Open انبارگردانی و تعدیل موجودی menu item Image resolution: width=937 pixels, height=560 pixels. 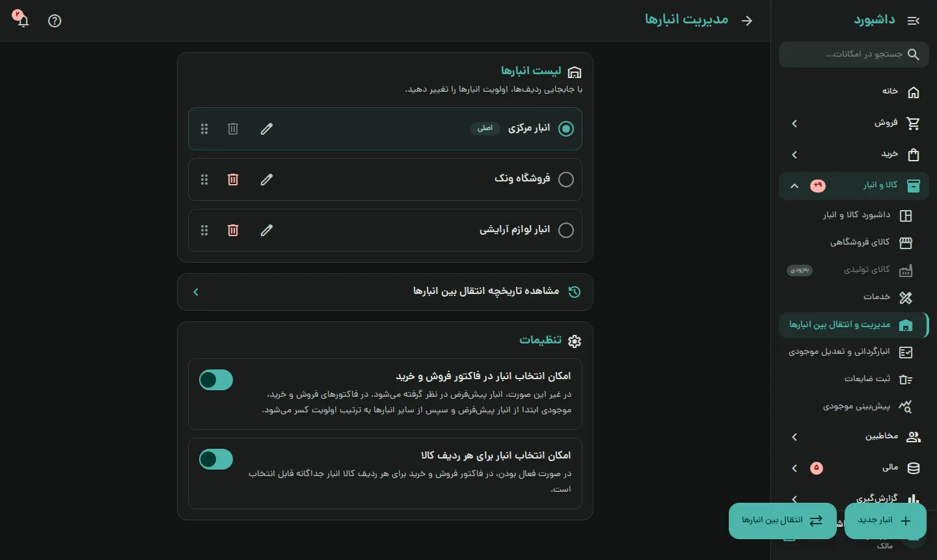point(854,352)
